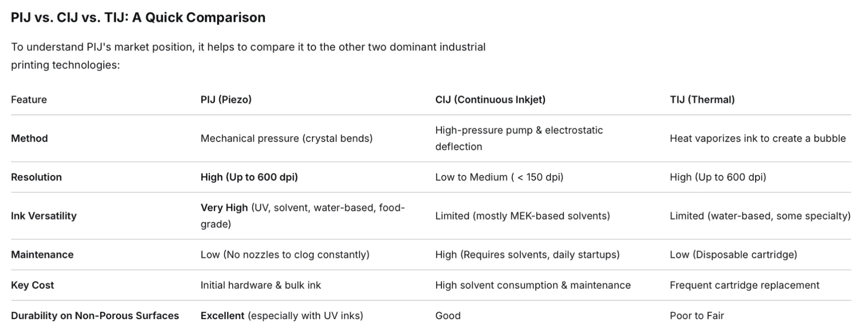Viewport: 868px width, 330px height.
Task: Select the bold 'High (Up to 600 dpi)' cell
Action: coord(249,177)
